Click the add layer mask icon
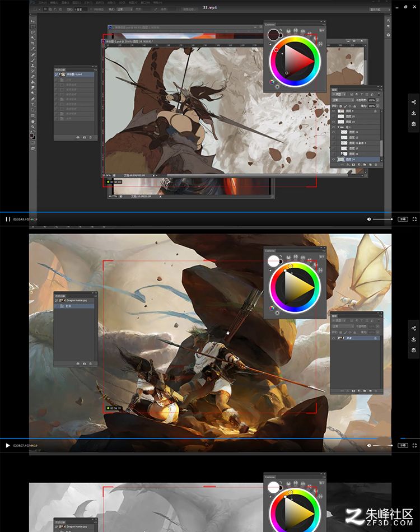The width and height of the screenshot is (420, 532). (353, 165)
